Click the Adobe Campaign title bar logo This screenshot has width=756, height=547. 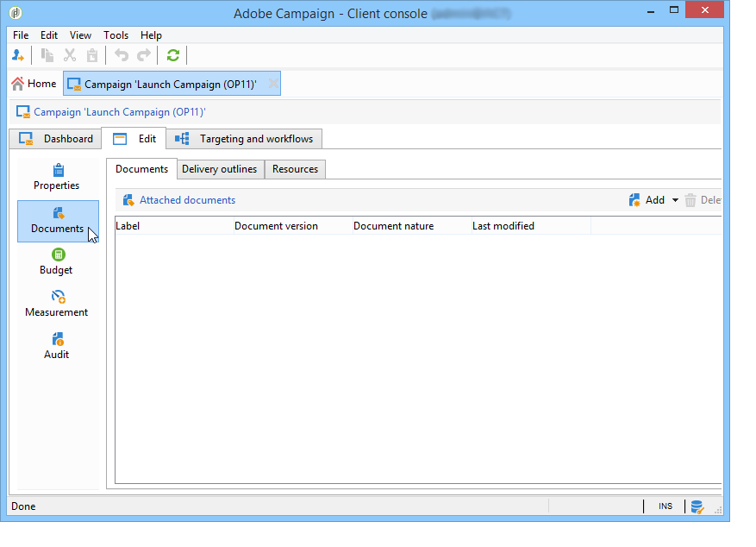[16, 13]
